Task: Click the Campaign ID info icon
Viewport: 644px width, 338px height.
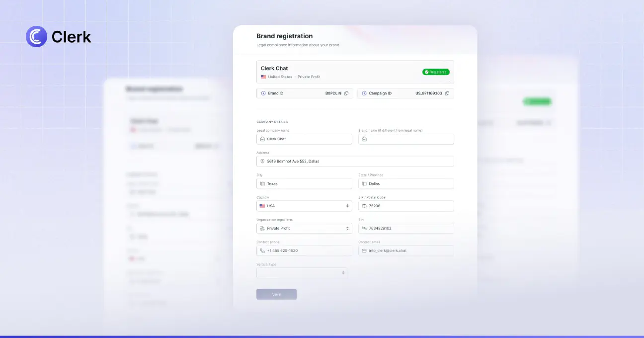Action: [x=364, y=93]
